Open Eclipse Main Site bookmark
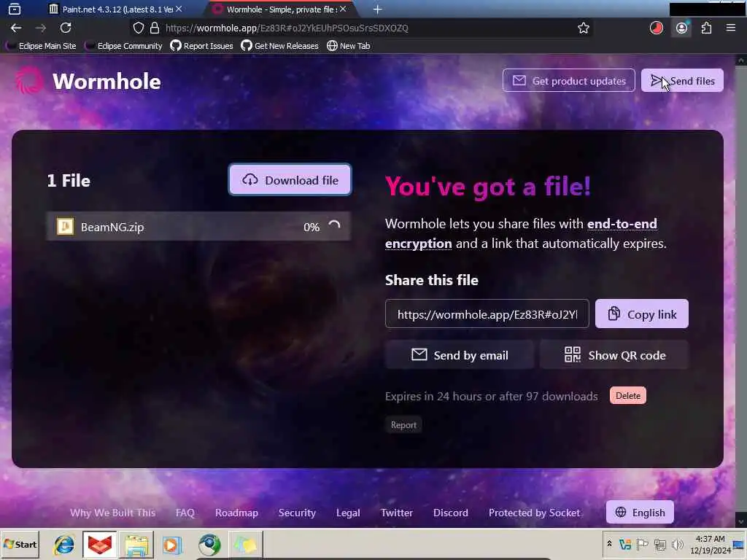The height and width of the screenshot is (560, 747). click(x=41, y=46)
